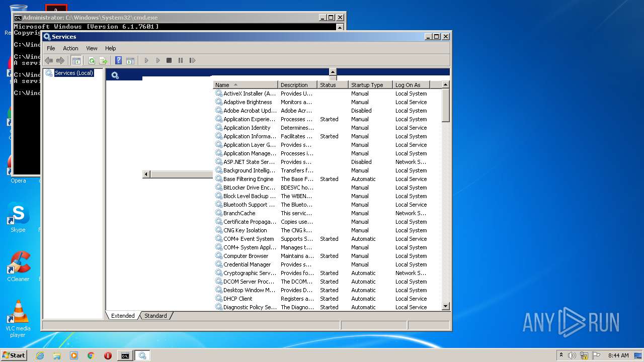Click the Start Service play icon
This screenshot has width=644, height=362.
146,60
